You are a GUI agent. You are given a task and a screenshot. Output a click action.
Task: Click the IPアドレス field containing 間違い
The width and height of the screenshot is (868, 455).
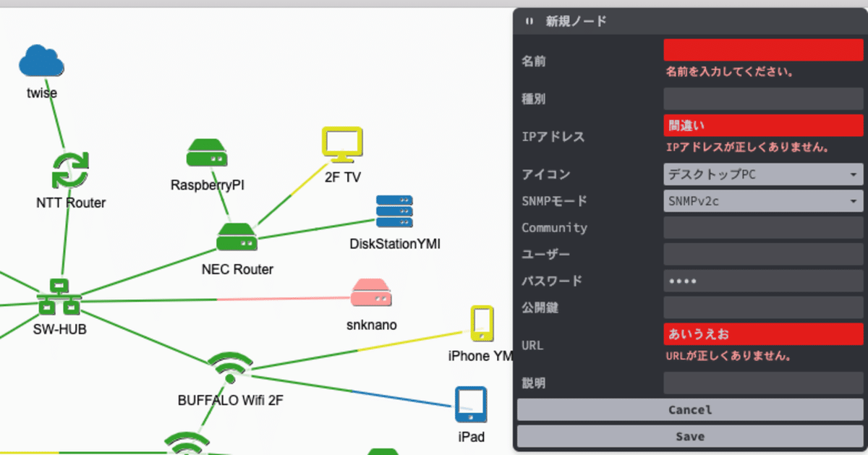(763, 125)
